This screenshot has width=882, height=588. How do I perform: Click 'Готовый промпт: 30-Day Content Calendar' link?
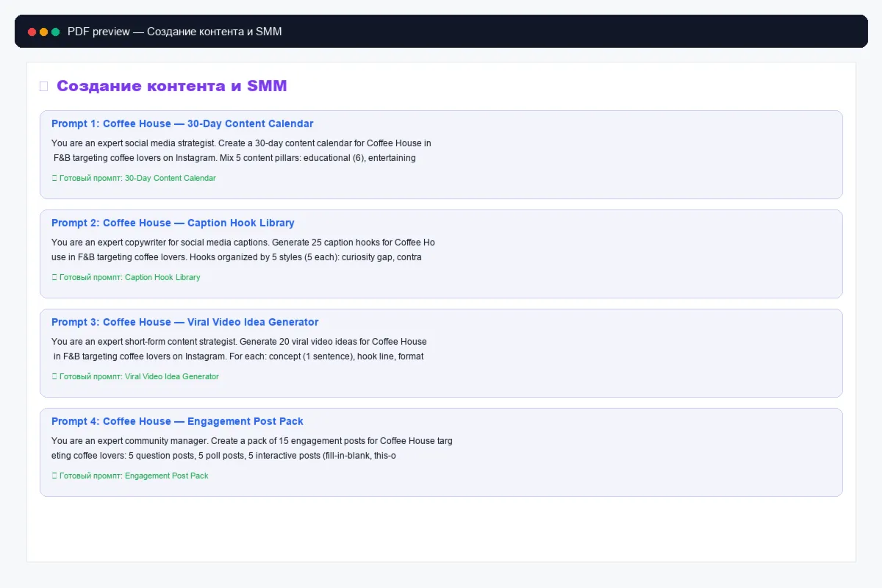click(137, 178)
